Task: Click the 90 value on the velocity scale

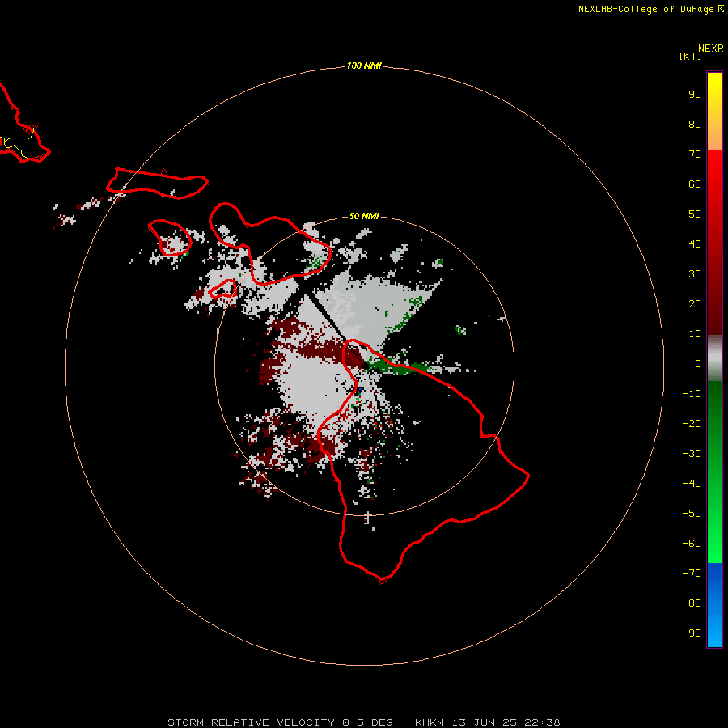Action: click(695, 95)
